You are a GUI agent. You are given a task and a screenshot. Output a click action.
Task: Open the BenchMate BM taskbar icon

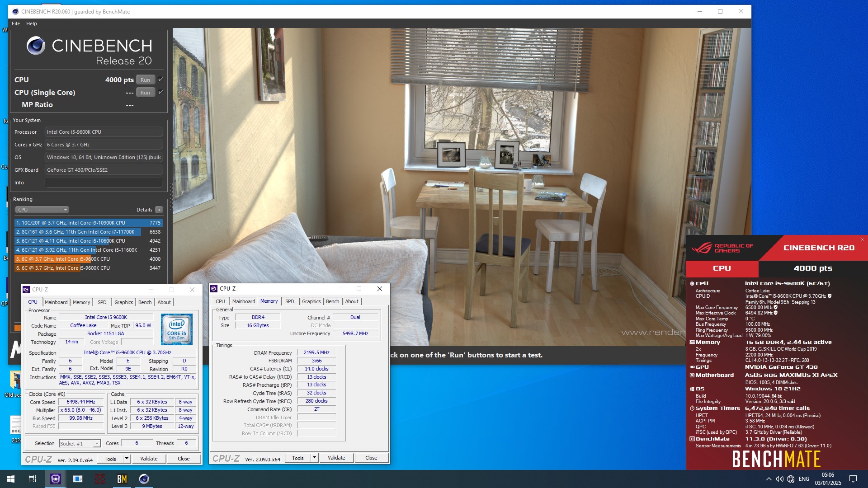coord(122,479)
